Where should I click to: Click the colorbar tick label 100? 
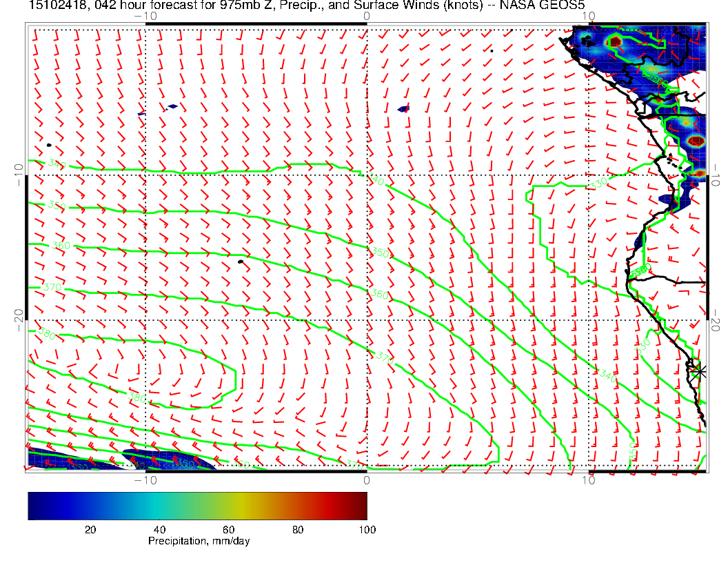(x=367, y=529)
